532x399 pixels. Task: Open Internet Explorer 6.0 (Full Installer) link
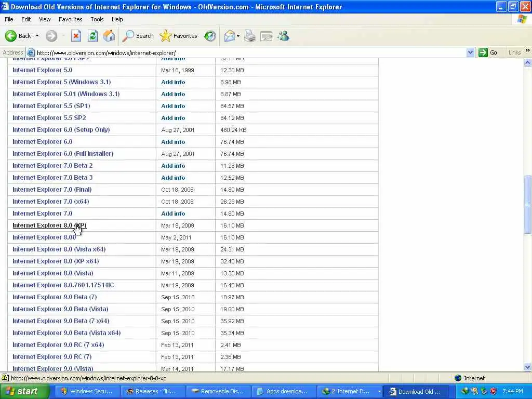[63, 153]
